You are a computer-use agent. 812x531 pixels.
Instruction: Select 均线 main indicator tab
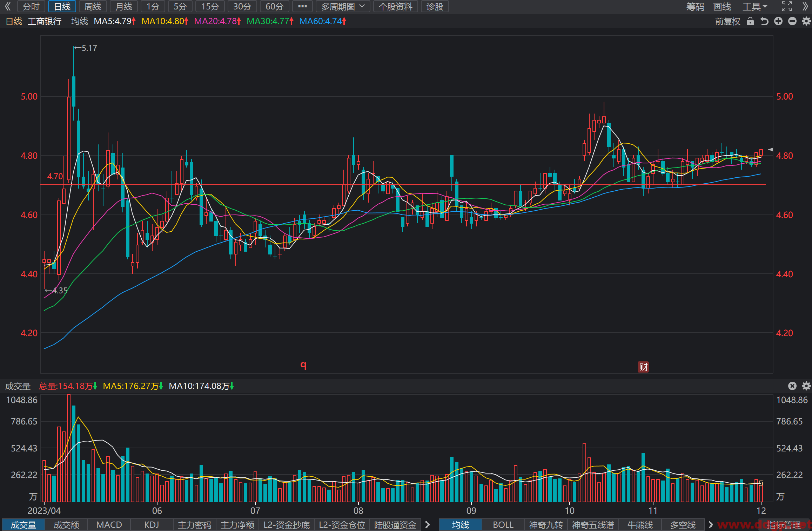tap(461, 525)
